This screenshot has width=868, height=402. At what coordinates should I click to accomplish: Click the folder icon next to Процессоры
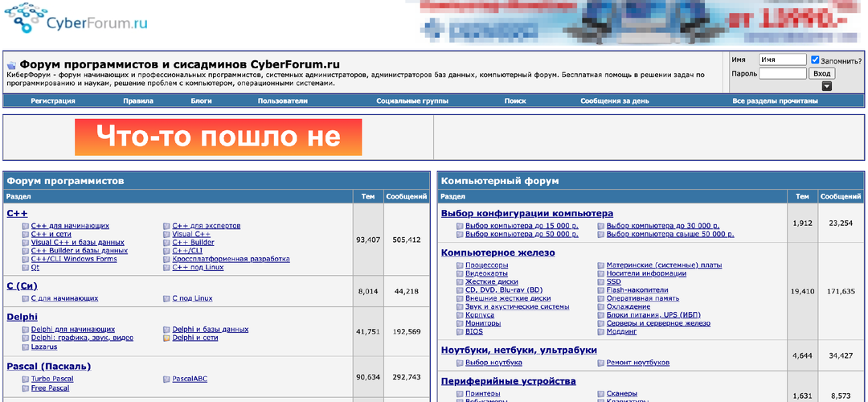(x=460, y=265)
